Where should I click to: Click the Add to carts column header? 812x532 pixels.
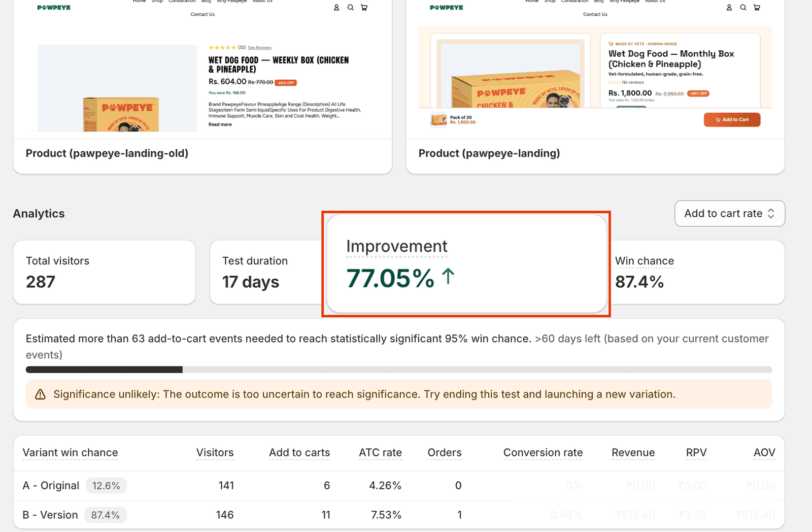[299, 452]
